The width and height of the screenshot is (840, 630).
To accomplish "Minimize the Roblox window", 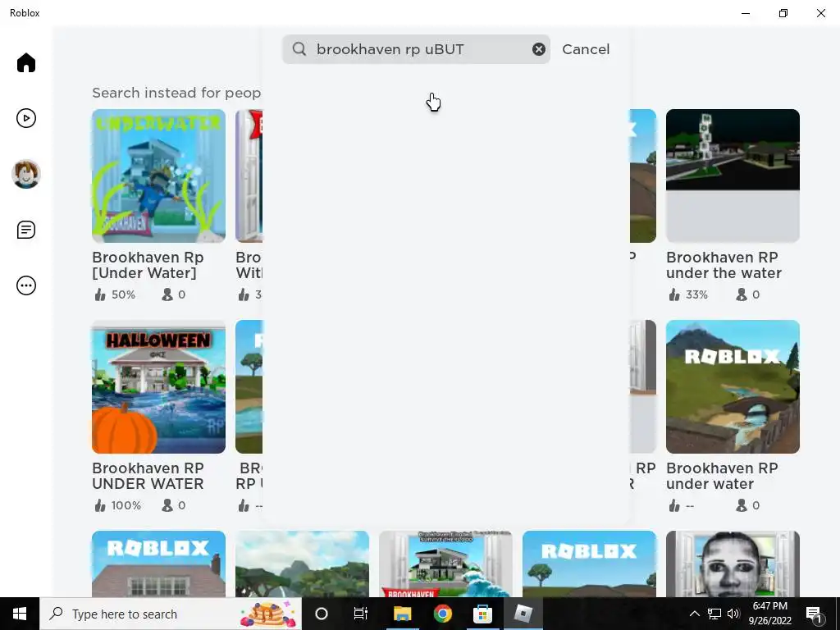I will 746,13.
